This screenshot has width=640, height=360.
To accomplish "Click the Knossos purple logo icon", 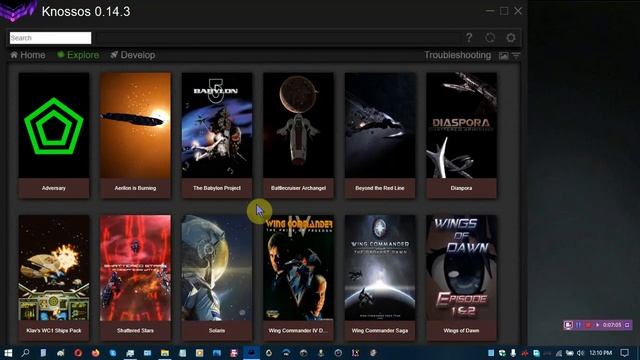I will point(18,11).
